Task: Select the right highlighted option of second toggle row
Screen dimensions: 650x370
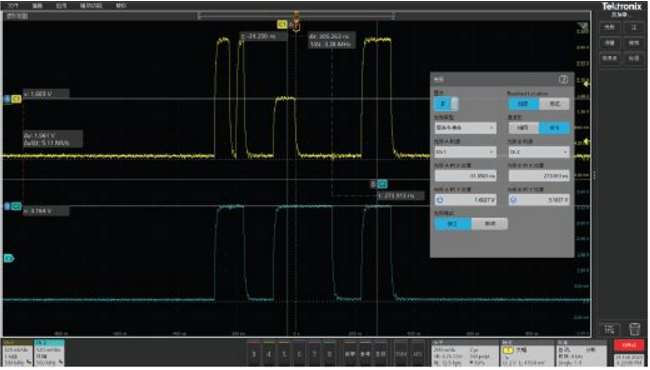Action: pyautogui.click(x=554, y=128)
